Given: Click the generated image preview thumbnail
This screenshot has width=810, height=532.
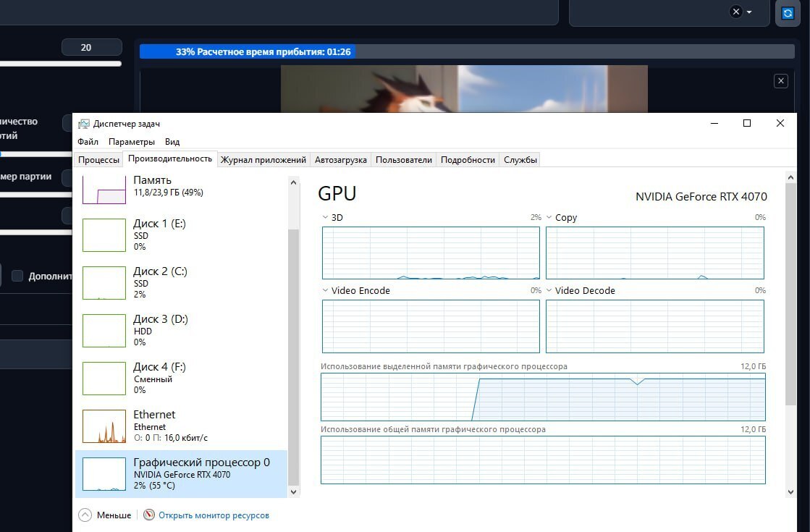Looking at the screenshot, I should (464, 88).
